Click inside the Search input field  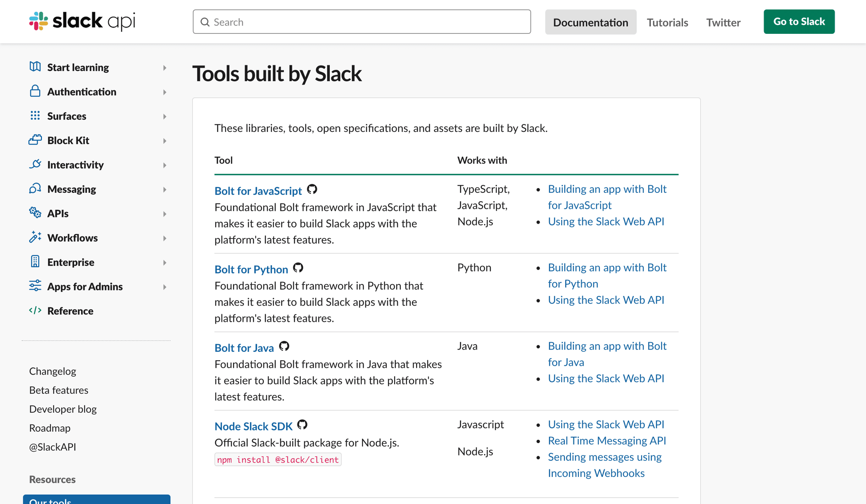(x=362, y=22)
